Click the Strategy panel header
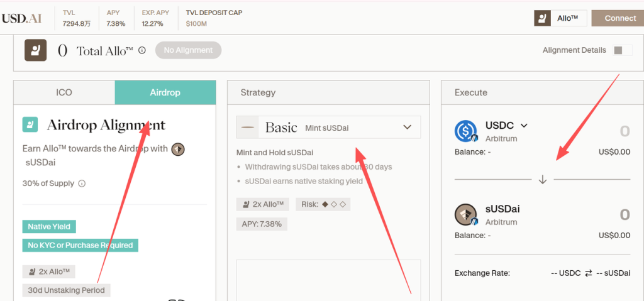The image size is (644, 301). coord(328,92)
